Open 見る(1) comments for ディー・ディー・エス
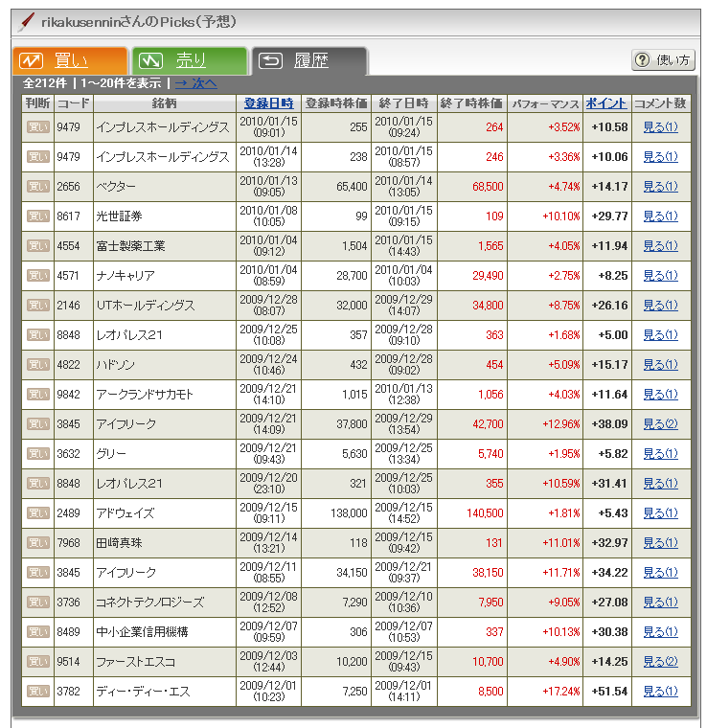Image resolution: width=707 pixels, height=728 pixels. 661,692
